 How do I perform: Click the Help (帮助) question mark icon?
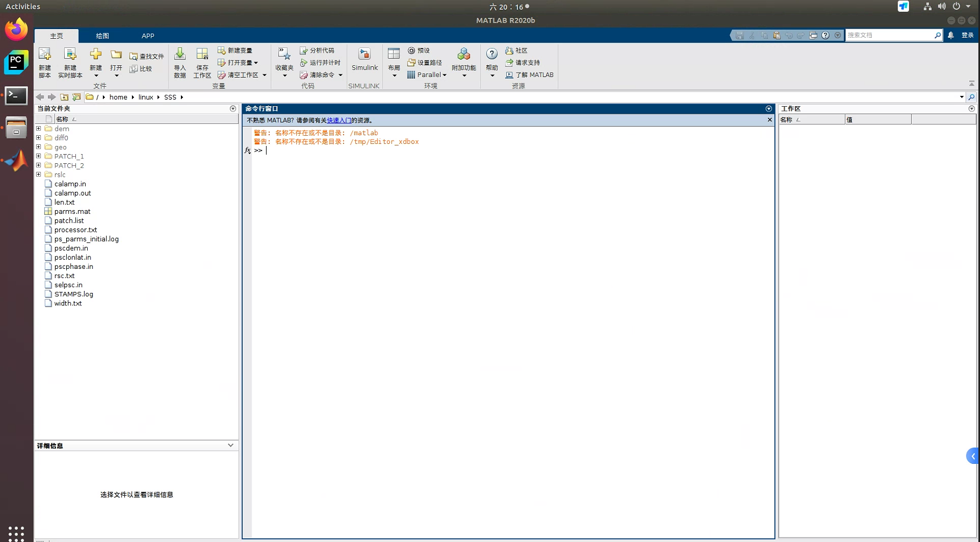(x=492, y=54)
